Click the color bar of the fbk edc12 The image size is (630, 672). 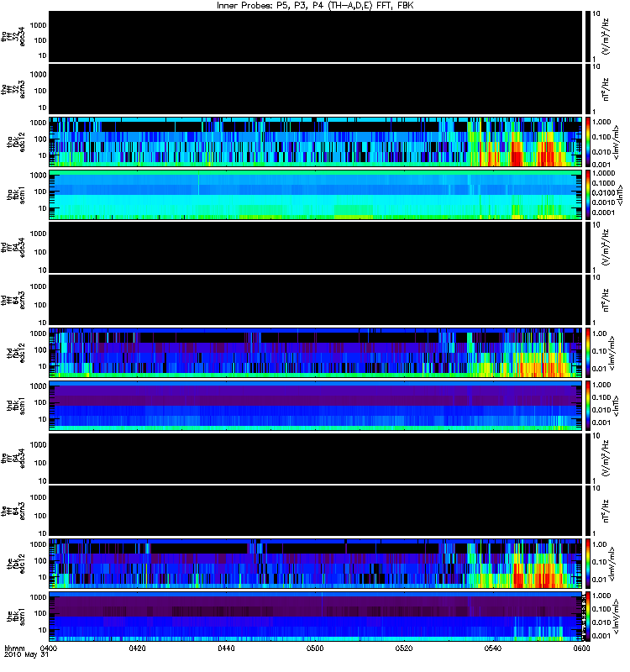[587, 564]
